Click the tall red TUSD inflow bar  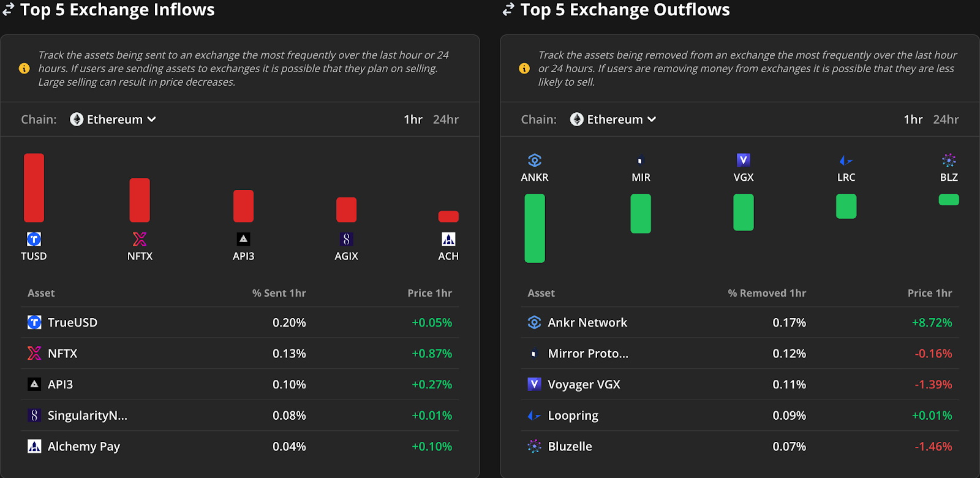tap(34, 188)
